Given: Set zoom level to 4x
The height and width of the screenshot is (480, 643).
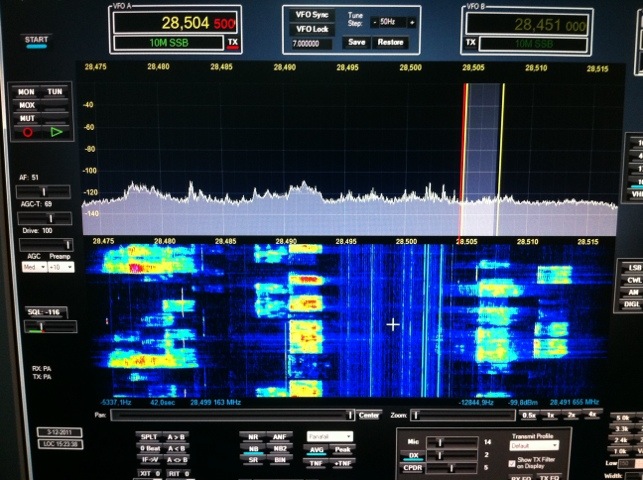Looking at the screenshot, I should pyautogui.click(x=593, y=414).
